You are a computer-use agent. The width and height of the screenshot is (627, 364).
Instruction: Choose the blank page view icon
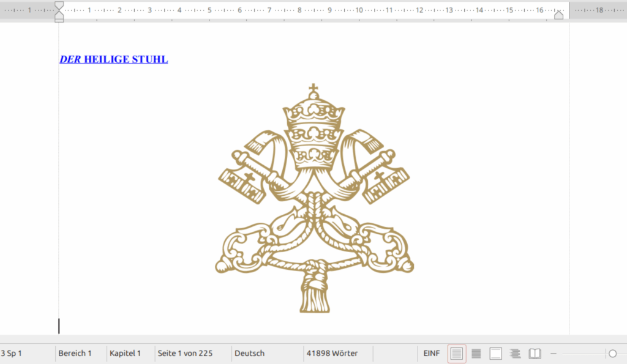496,354
